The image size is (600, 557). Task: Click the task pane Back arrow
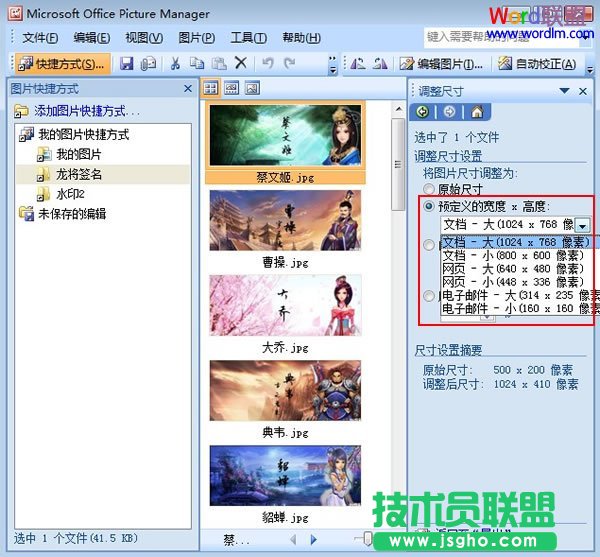click(424, 111)
